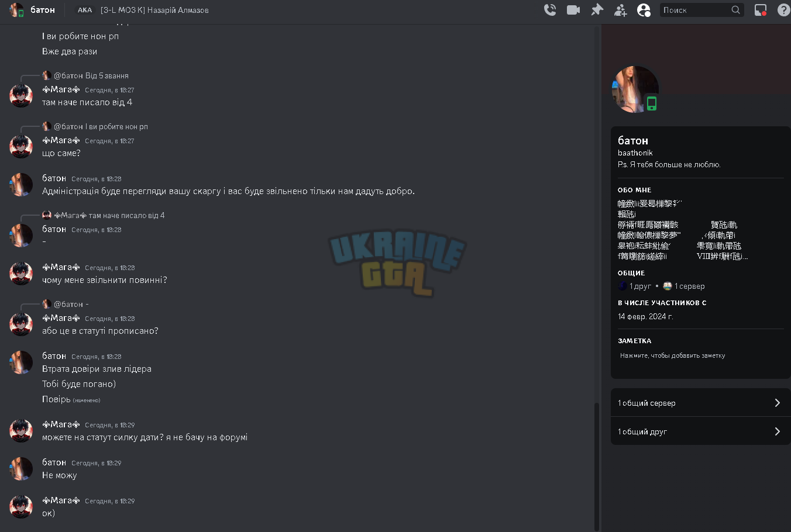Click the join date "14 февр. 2024 г."
The image size is (791, 532).
point(645,316)
